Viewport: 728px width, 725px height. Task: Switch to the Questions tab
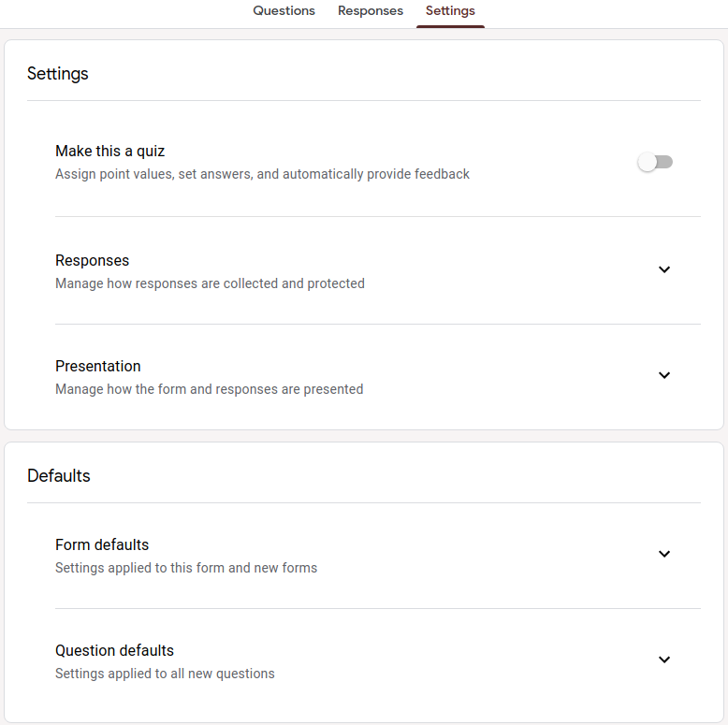(284, 11)
